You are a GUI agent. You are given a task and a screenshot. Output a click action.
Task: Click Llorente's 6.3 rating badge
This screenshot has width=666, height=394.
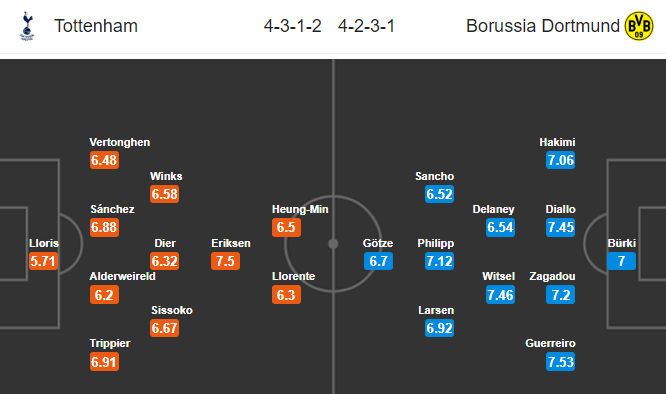tap(286, 295)
